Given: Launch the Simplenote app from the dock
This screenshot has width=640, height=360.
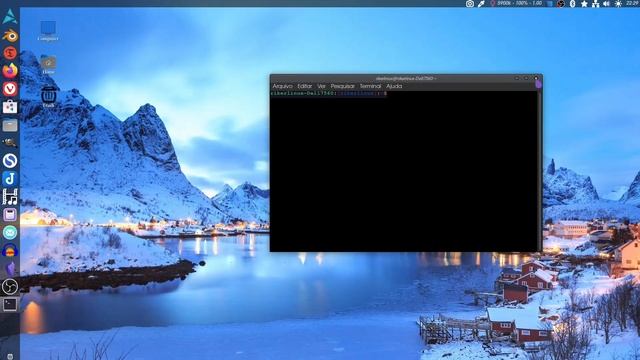Looking at the screenshot, I should (10, 160).
